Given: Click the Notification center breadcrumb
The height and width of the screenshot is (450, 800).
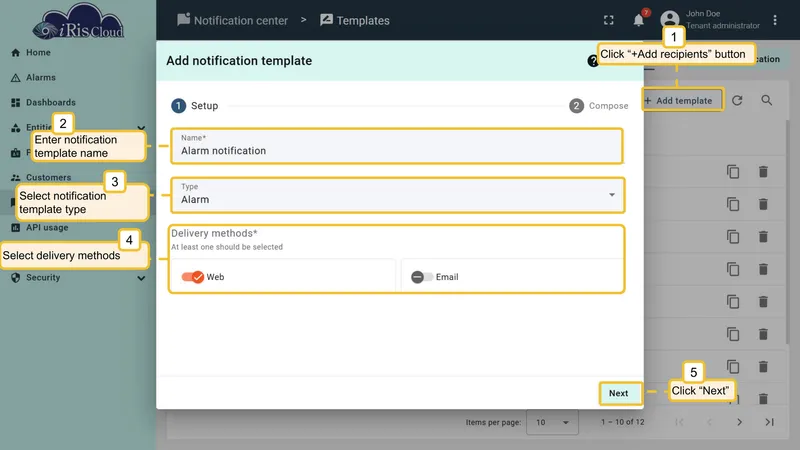Looking at the screenshot, I should pos(233,20).
